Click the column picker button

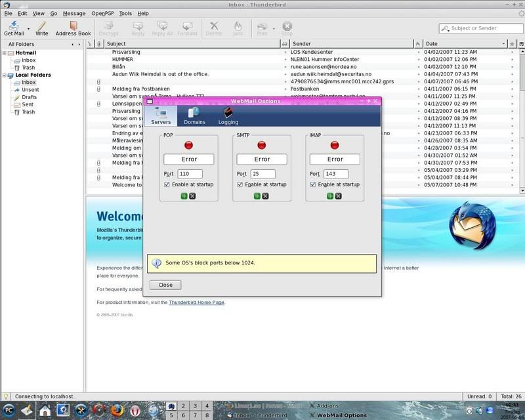coord(521,43)
